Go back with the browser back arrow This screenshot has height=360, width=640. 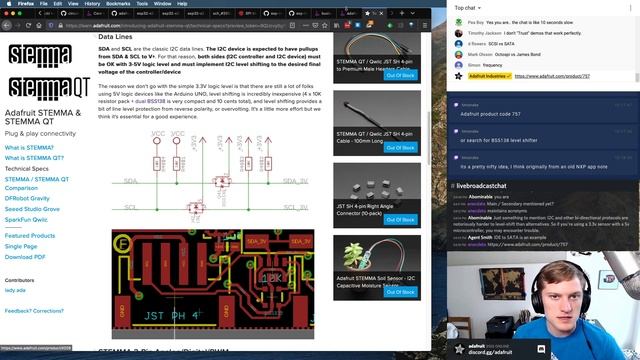pyautogui.click(x=7, y=25)
